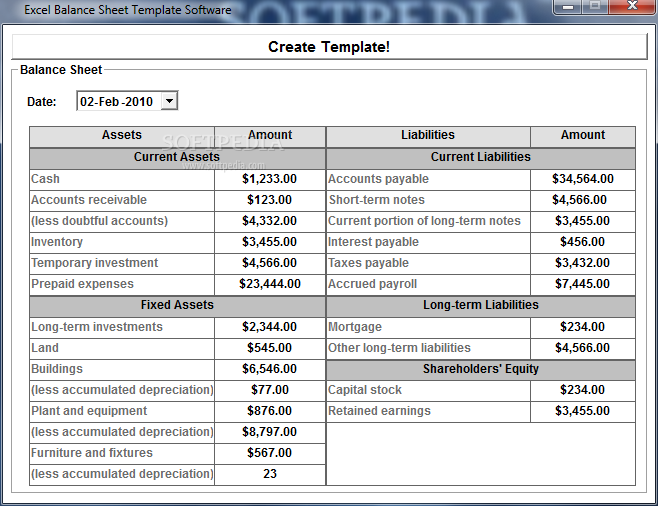Edit the Mortgage amount field
Viewport: 658px width, 506px height.
click(x=583, y=327)
